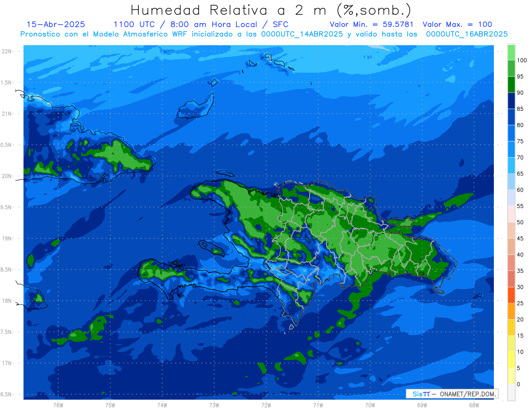This screenshot has width=532, height=411.
Task: Click 'Pronóstico con el Modelo Atmosférico WRF' text
Action: (x=105, y=34)
